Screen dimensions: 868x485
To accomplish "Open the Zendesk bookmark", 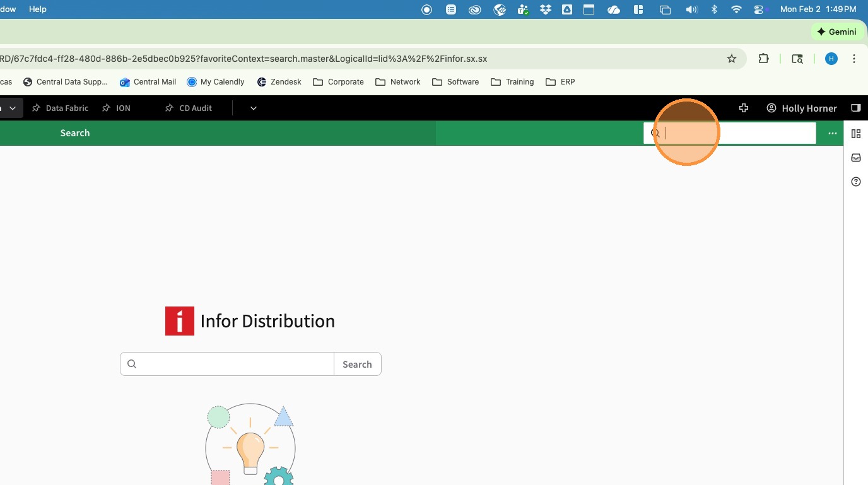I will pos(279,82).
